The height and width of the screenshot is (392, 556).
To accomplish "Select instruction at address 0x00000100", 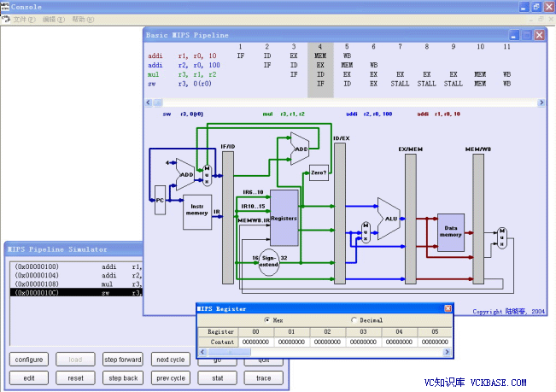I will point(76,266).
